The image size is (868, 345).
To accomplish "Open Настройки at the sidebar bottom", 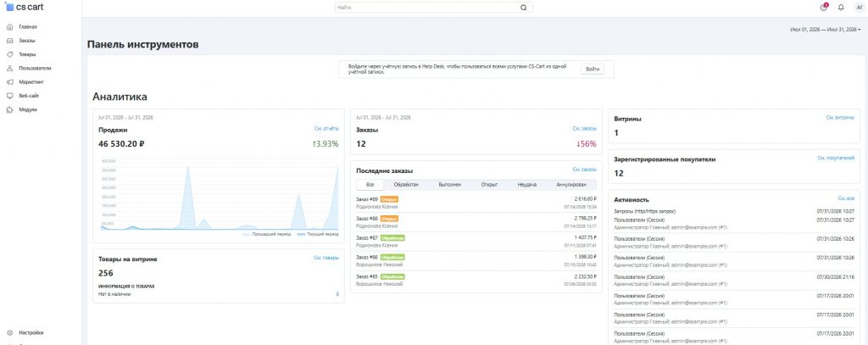I will (x=31, y=333).
